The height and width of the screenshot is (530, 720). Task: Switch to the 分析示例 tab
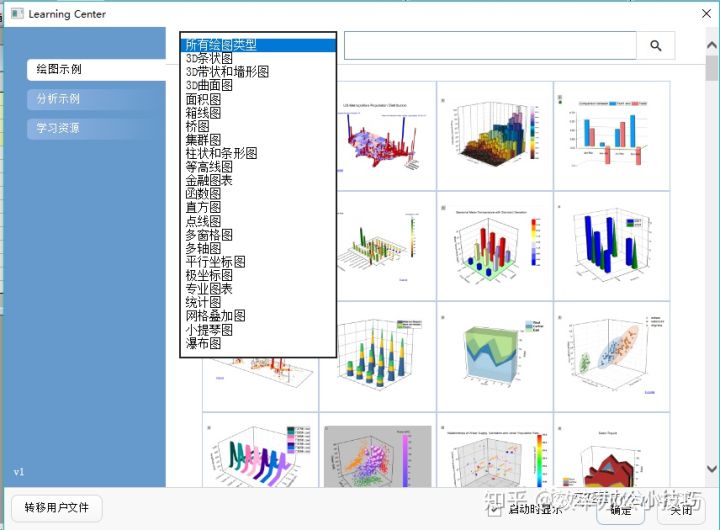(58, 99)
